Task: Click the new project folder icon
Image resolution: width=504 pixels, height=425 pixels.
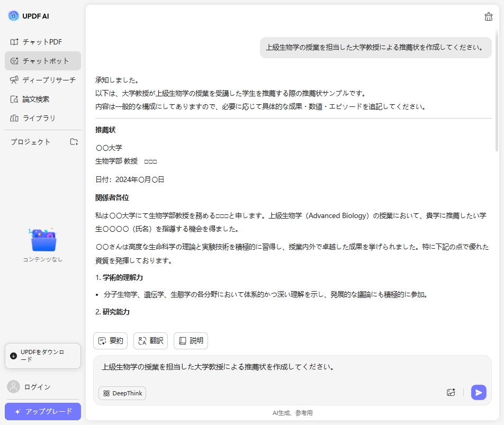Action: (x=74, y=142)
